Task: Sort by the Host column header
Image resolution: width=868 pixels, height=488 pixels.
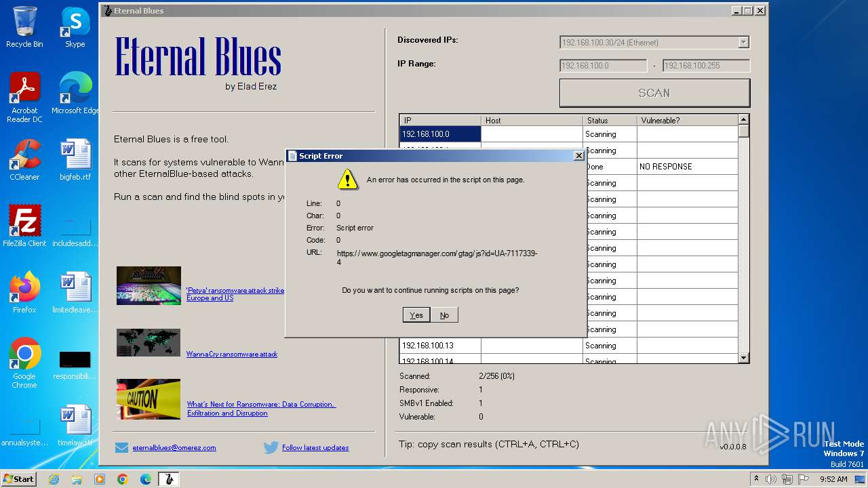Action: click(x=532, y=120)
